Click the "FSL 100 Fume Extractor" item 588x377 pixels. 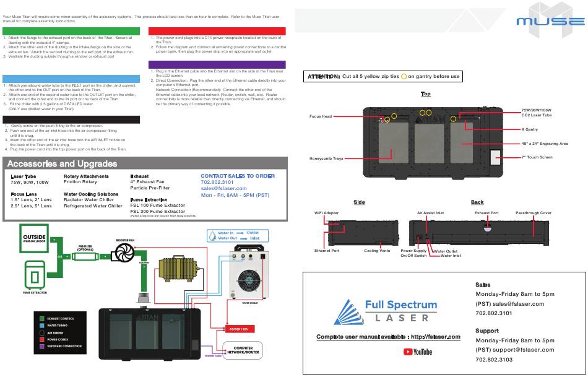pos(157,205)
